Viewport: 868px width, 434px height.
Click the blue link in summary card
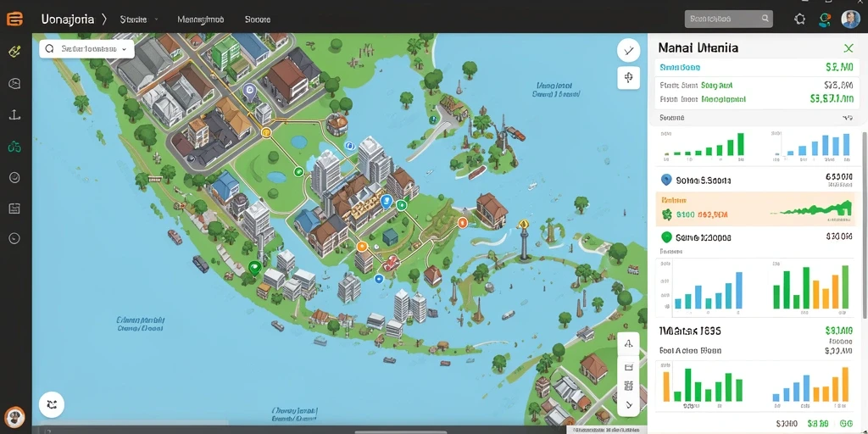pos(680,68)
